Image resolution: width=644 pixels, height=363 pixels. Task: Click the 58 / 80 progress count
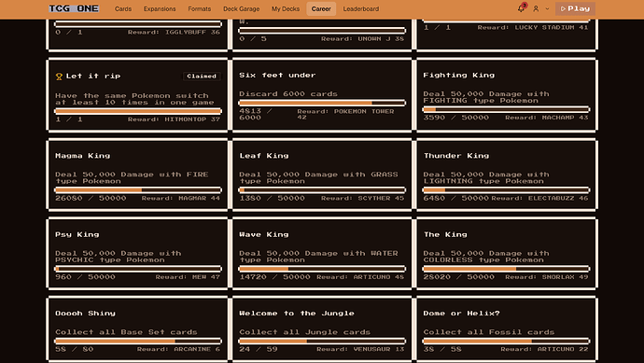tap(75, 349)
